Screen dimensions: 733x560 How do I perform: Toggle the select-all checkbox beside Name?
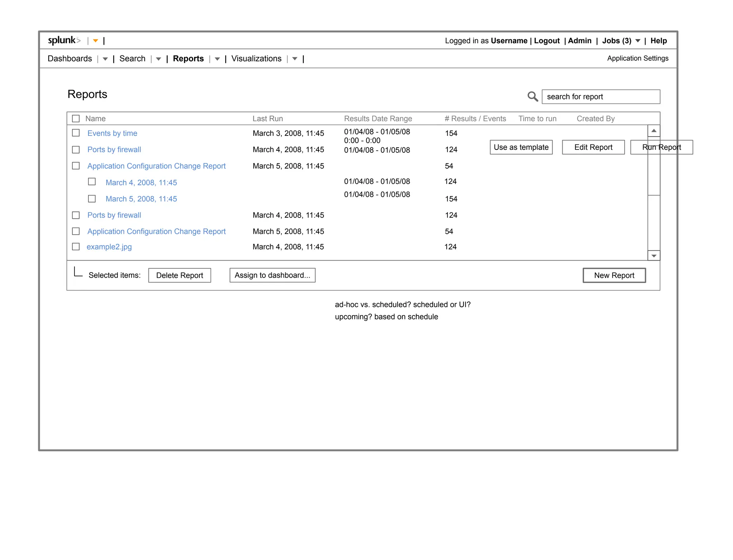tap(76, 119)
